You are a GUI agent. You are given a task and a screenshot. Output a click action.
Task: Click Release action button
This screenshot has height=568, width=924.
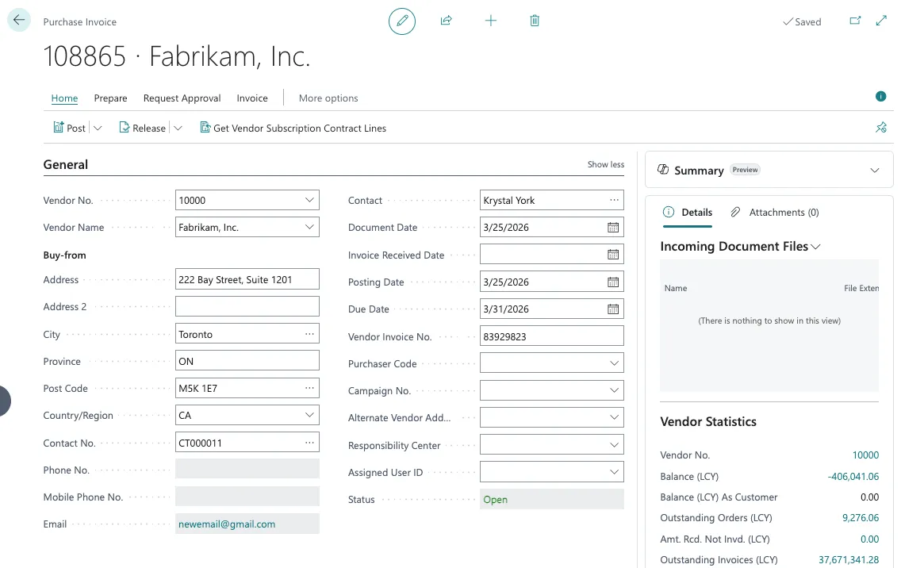tap(143, 128)
